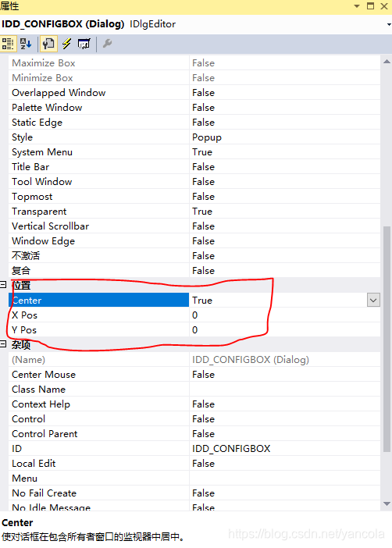
Task: Open the Center value dropdown arrow
Action: [x=373, y=301]
